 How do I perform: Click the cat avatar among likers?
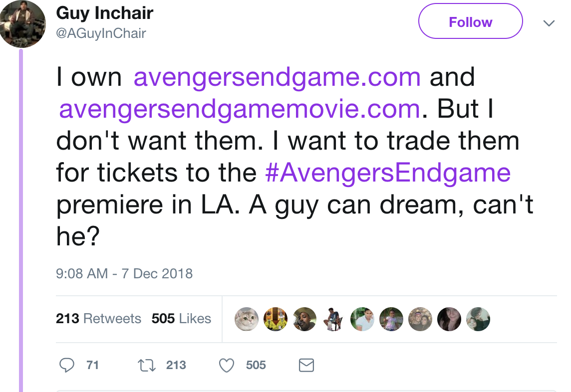(247, 319)
